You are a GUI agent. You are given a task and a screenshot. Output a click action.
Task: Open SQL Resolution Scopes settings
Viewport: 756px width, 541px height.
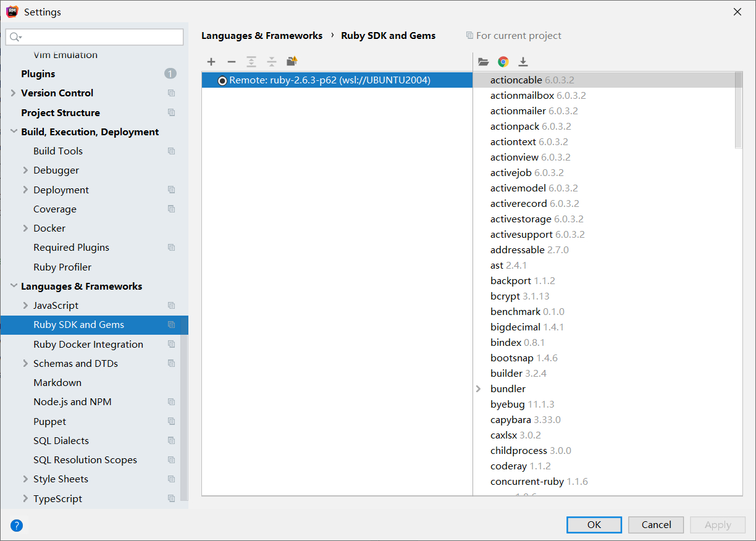coord(85,460)
